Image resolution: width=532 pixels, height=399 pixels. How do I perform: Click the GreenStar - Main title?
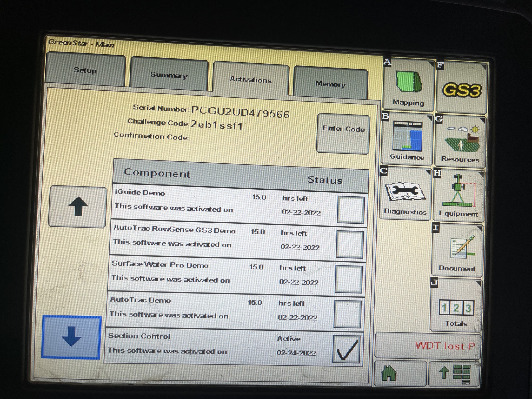tap(81, 43)
